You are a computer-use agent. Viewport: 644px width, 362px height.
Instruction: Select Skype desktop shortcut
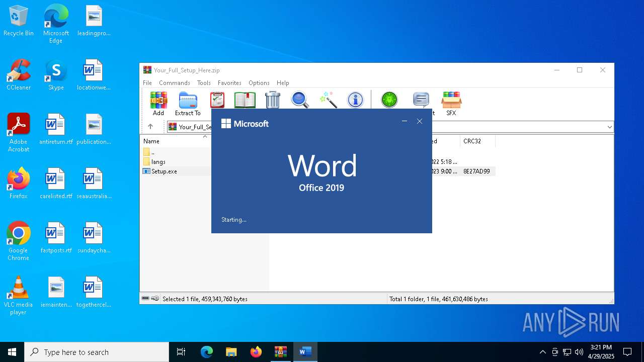pos(56,75)
